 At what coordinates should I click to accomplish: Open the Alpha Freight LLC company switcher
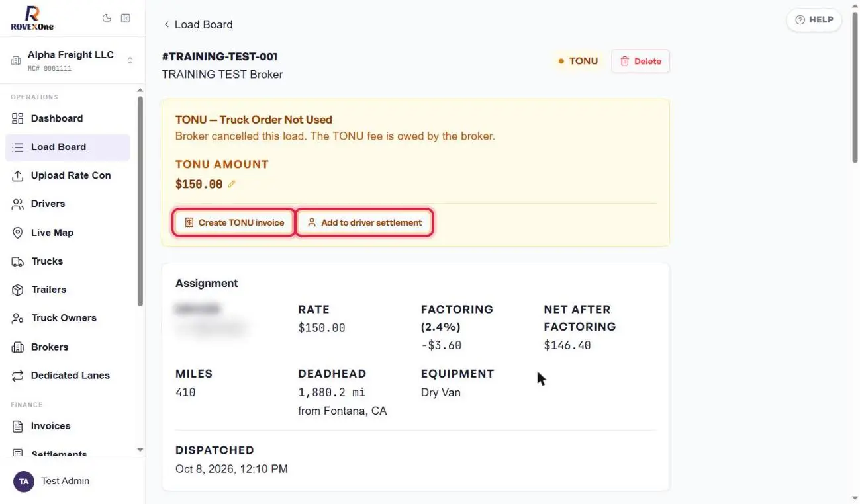pos(72,60)
